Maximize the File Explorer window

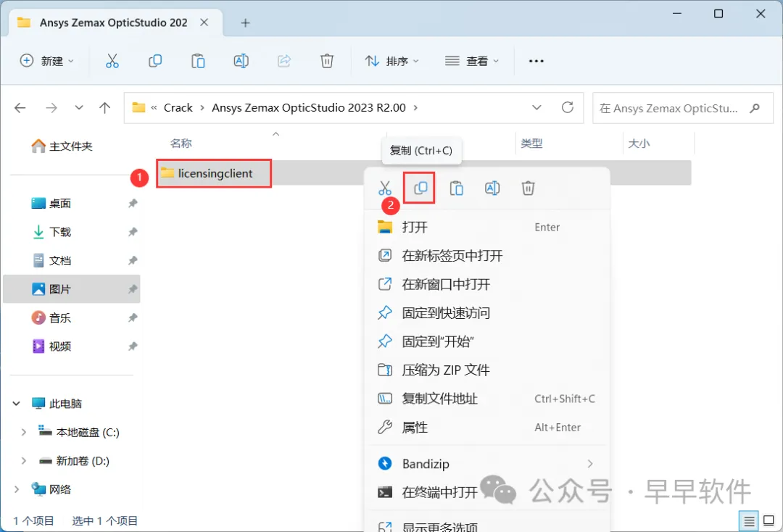718,14
